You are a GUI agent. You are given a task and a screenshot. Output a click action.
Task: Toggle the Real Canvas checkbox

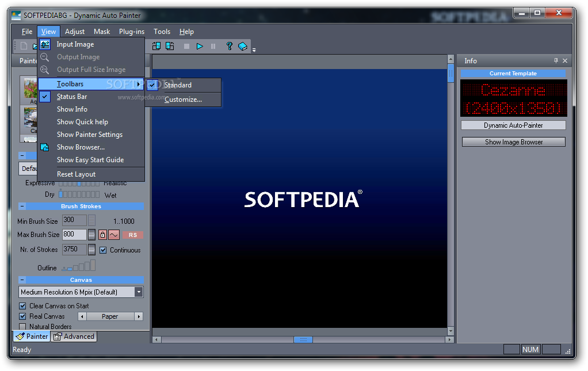(22, 316)
